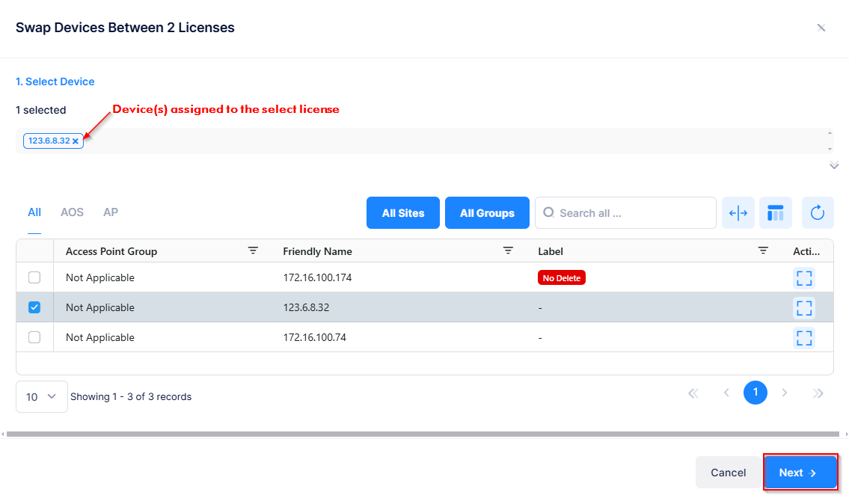Click the refresh table icon
Screen dimensions: 849x504
(818, 213)
